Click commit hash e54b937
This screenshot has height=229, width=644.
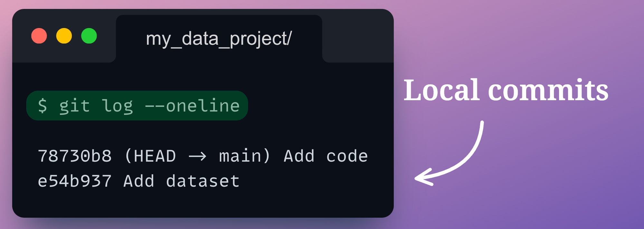pos(75,181)
